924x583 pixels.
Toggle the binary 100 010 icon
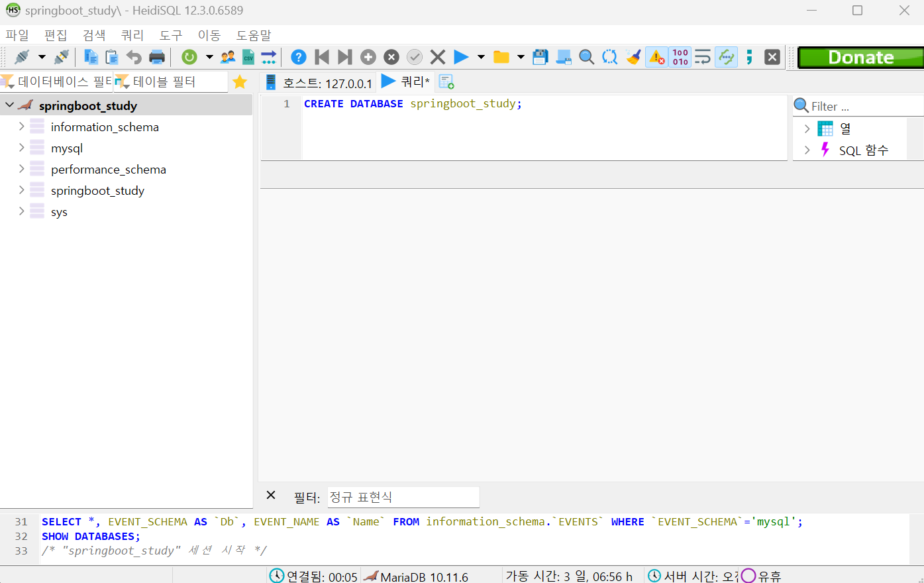pyautogui.click(x=680, y=57)
